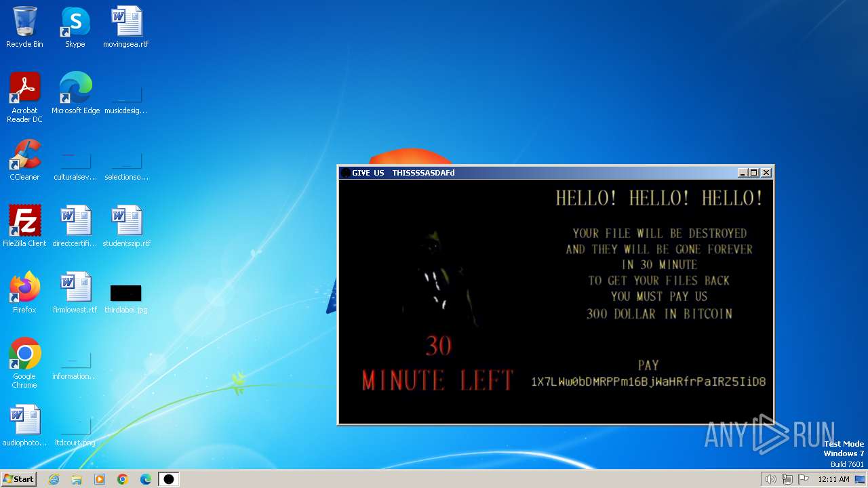The height and width of the screenshot is (488, 868).
Task: Click the network tray icon
Action: pyautogui.click(x=787, y=479)
